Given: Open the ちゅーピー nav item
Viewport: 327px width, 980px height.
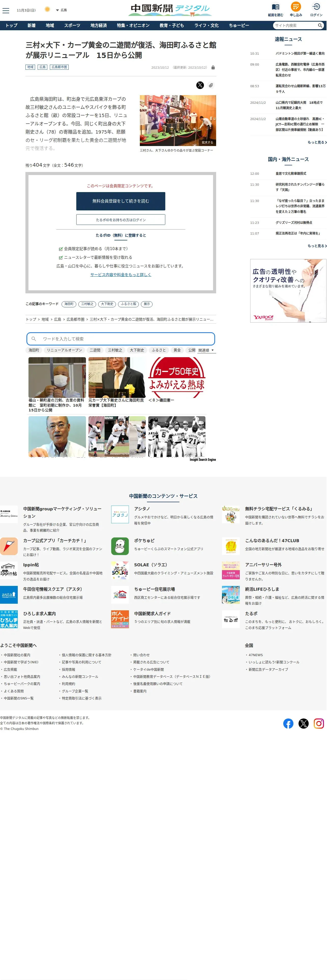Looking at the screenshot, I should tap(239, 25).
